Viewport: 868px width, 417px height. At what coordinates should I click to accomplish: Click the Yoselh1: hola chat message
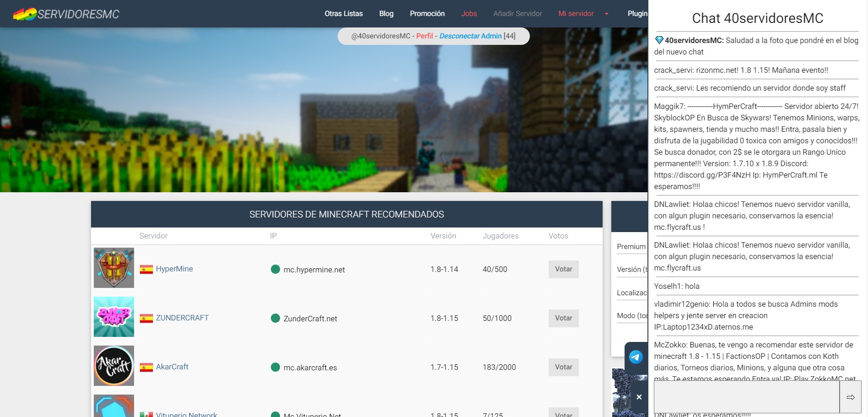(x=677, y=286)
